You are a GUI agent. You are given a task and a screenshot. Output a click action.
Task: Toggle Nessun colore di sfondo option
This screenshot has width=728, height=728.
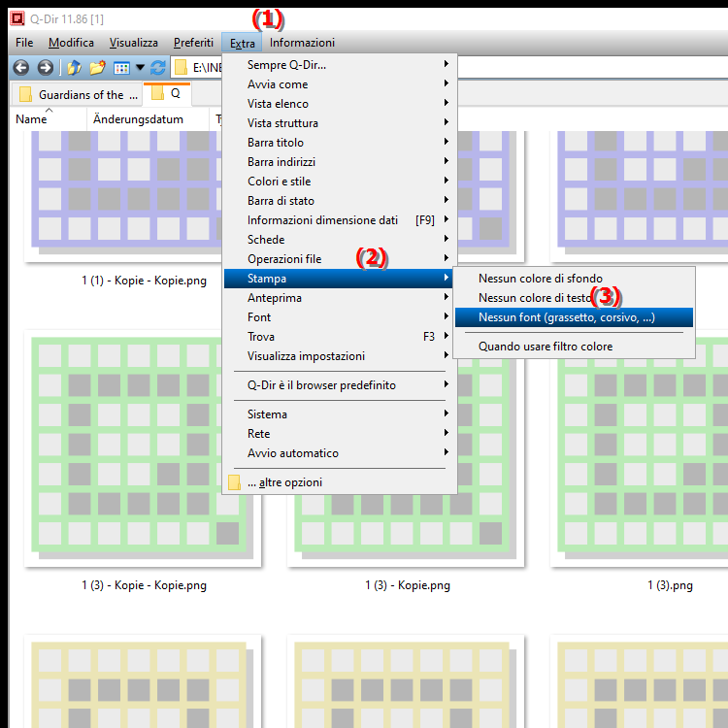coord(574,279)
